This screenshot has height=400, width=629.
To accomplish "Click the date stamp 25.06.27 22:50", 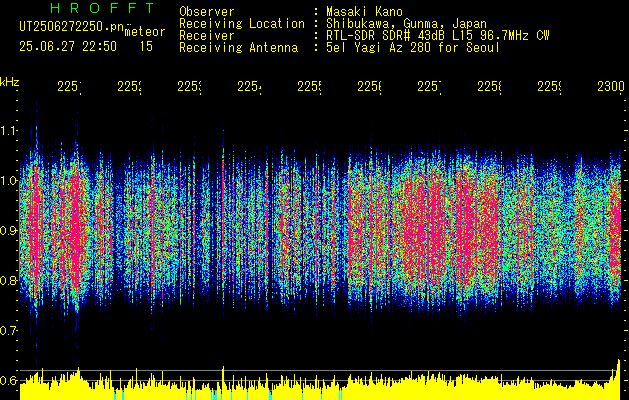I will coord(68,47).
